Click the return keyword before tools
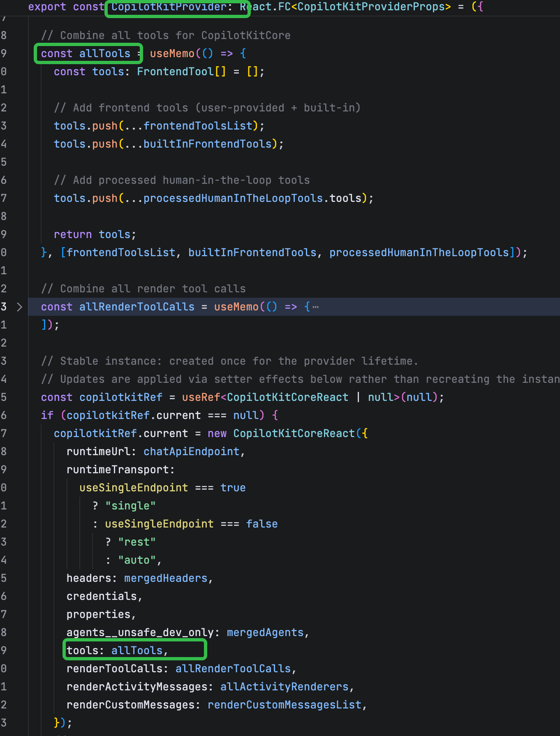560x736 pixels. point(73,234)
